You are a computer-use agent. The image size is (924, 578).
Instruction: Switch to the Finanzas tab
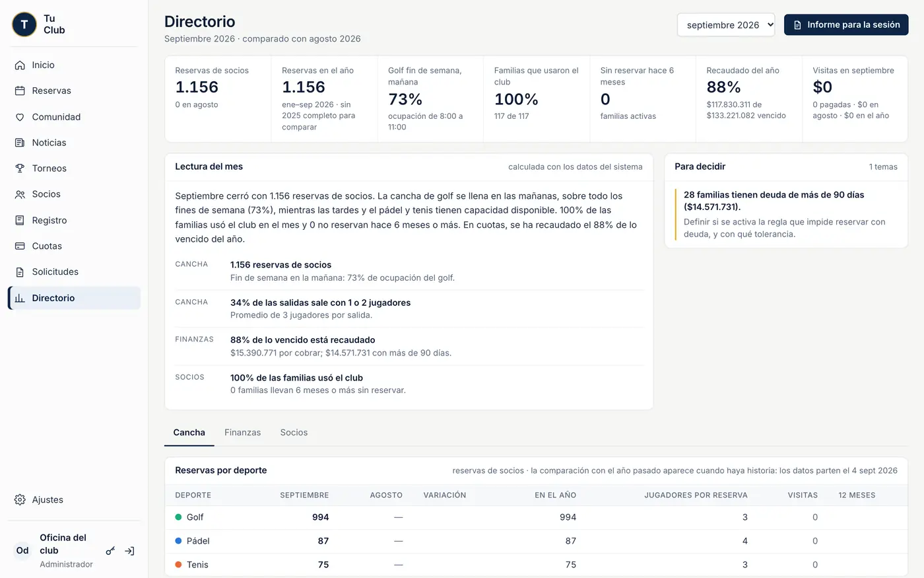tap(242, 433)
